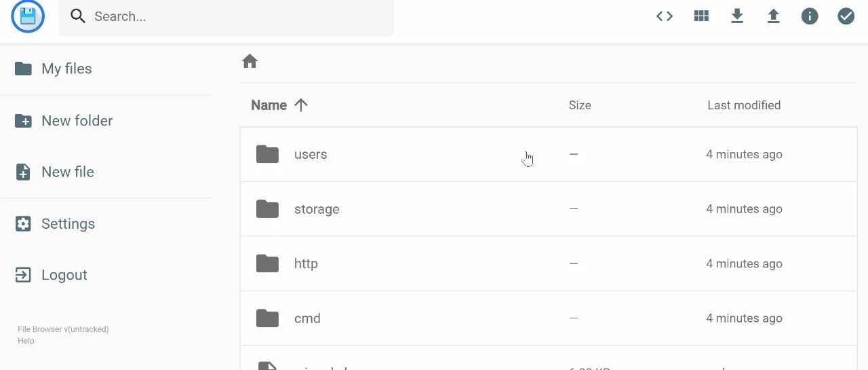
Task: Open the shell toggle code icon
Action: (665, 16)
